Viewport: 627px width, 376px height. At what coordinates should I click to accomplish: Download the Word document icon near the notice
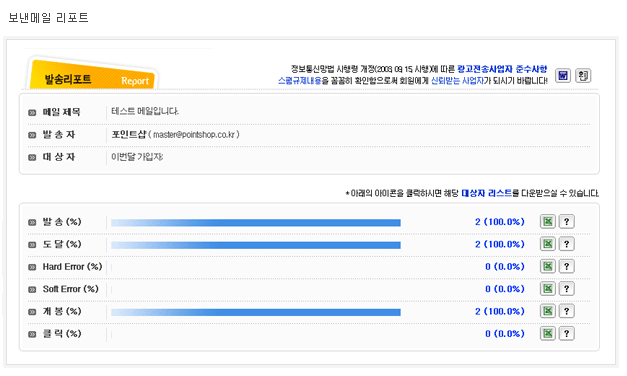pyautogui.click(x=563, y=75)
